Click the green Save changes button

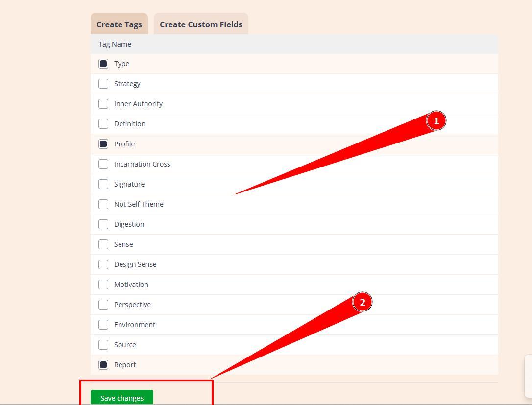(122, 398)
